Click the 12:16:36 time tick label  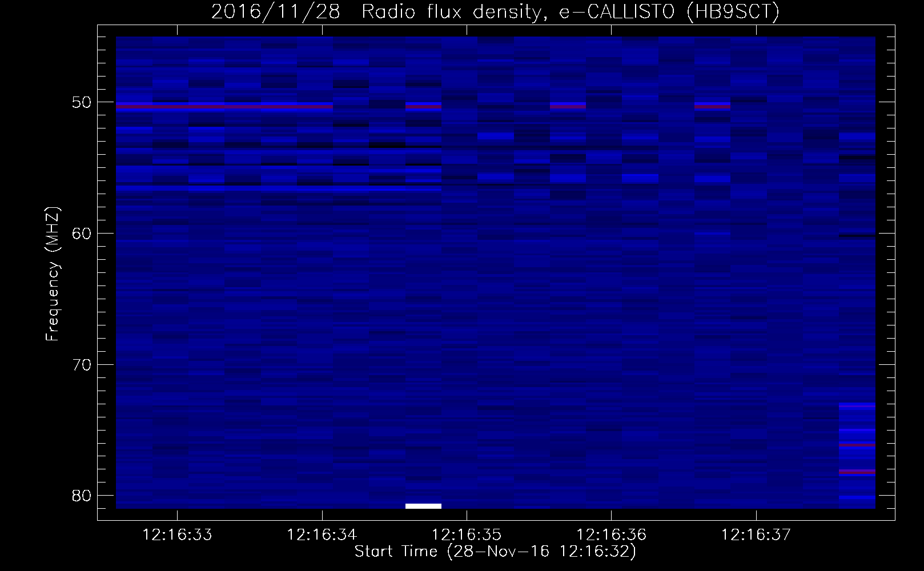(x=611, y=534)
